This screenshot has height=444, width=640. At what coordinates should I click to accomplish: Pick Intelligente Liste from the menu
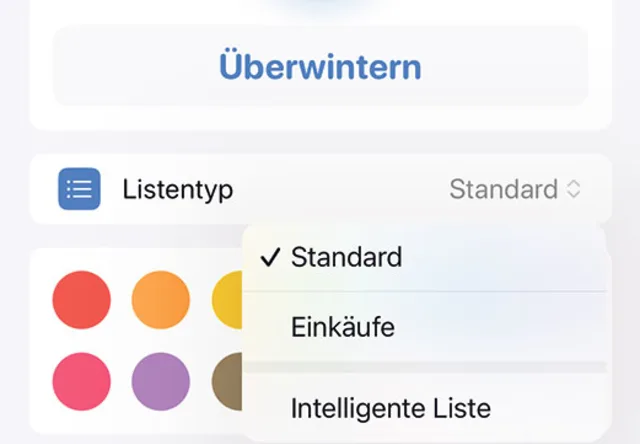click(390, 408)
